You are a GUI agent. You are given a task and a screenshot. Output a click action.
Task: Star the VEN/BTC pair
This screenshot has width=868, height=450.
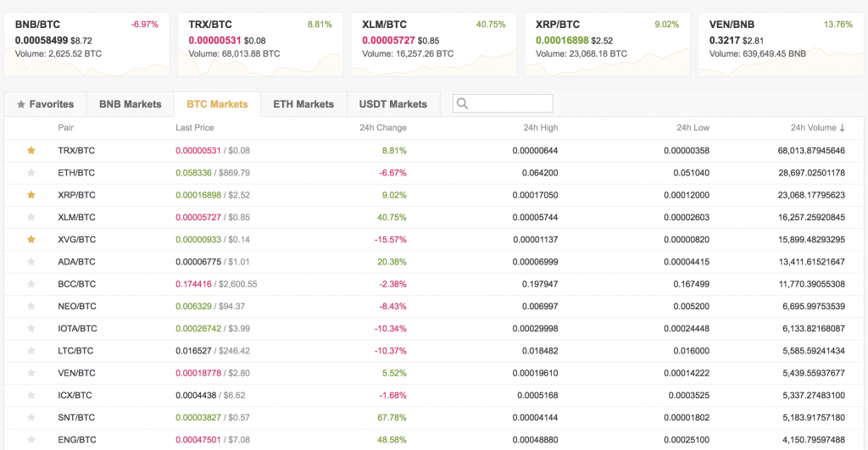click(31, 373)
